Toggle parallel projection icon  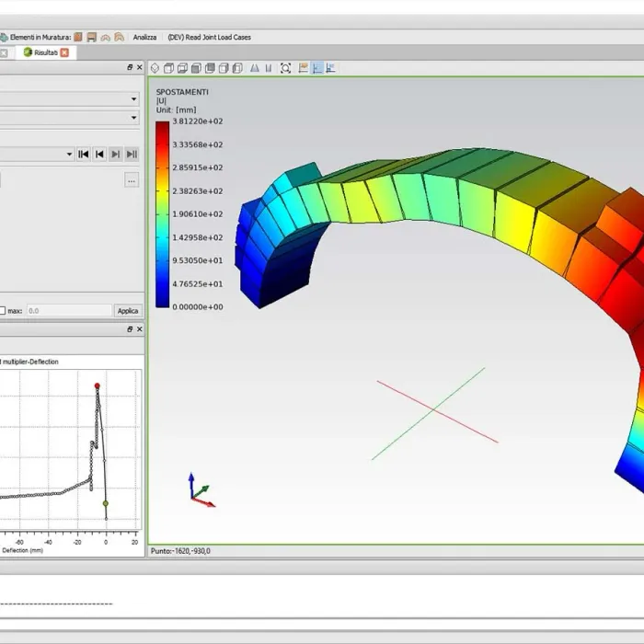point(269,68)
